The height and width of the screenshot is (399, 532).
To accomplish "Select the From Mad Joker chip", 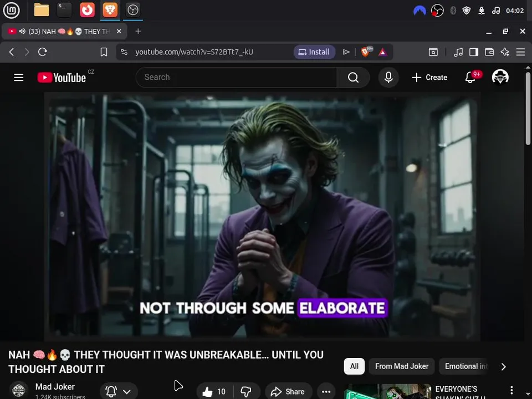I will (x=402, y=366).
